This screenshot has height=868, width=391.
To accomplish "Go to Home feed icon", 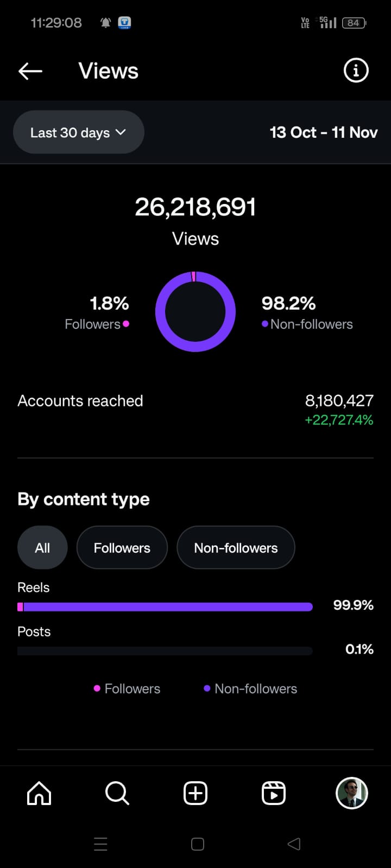I will click(x=39, y=793).
